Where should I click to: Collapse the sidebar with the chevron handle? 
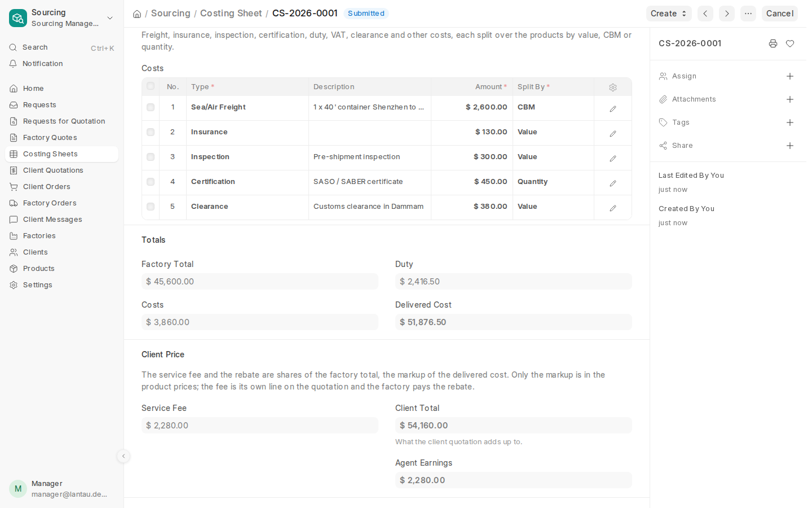pyautogui.click(x=123, y=456)
